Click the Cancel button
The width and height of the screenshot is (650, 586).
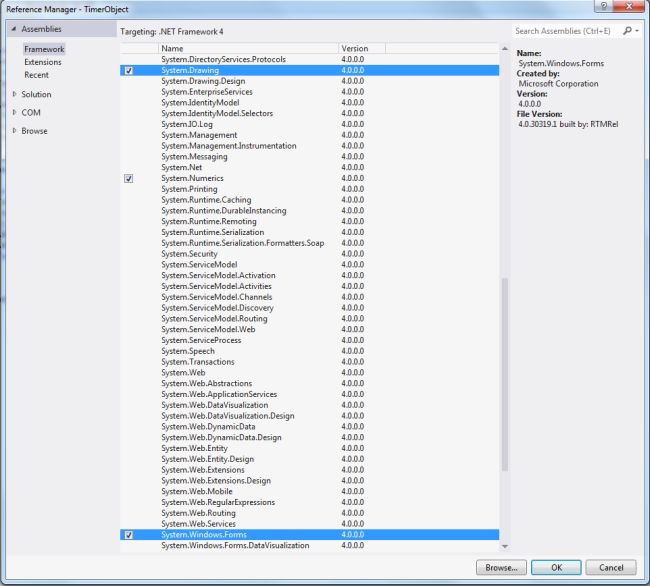coord(611,568)
